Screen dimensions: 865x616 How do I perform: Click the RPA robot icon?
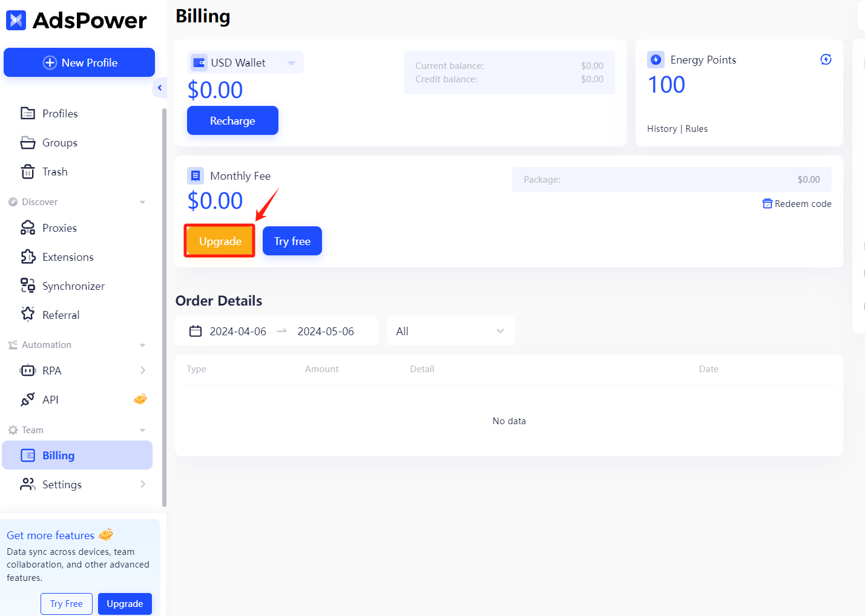pyautogui.click(x=28, y=370)
